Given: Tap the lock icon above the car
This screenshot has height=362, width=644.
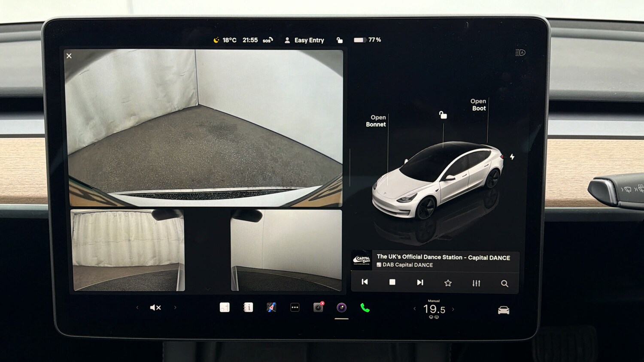Looking at the screenshot, I should 443,115.
